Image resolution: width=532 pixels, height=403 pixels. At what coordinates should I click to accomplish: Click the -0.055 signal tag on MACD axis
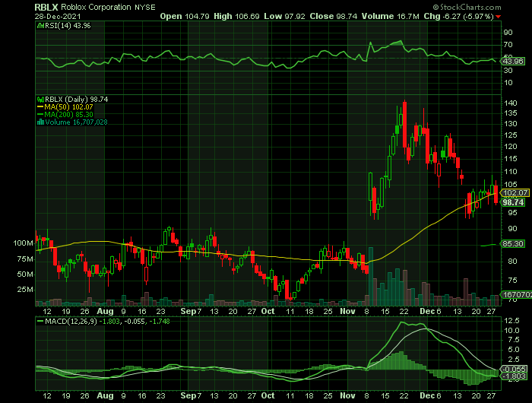[515, 369]
